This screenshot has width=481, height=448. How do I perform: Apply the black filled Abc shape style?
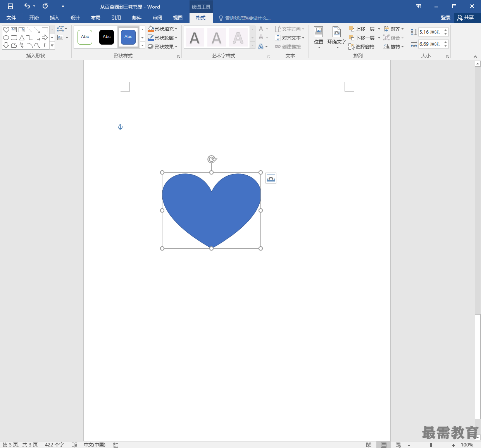coord(107,37)
